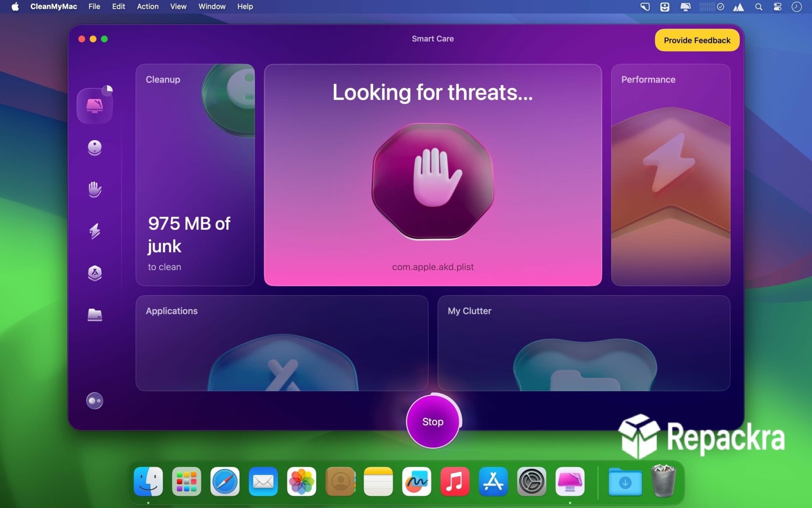Click the twin-peaks menu bar icon

738,7
